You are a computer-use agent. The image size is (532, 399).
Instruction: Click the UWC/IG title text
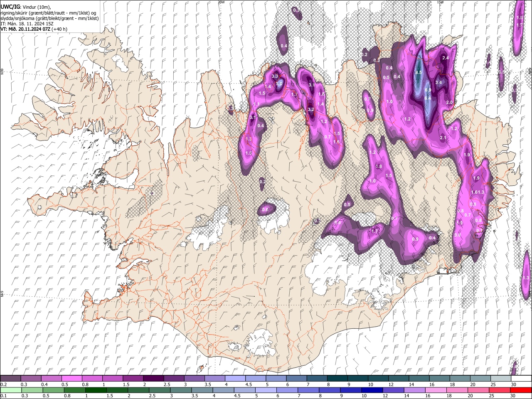(x=10, y=7)
